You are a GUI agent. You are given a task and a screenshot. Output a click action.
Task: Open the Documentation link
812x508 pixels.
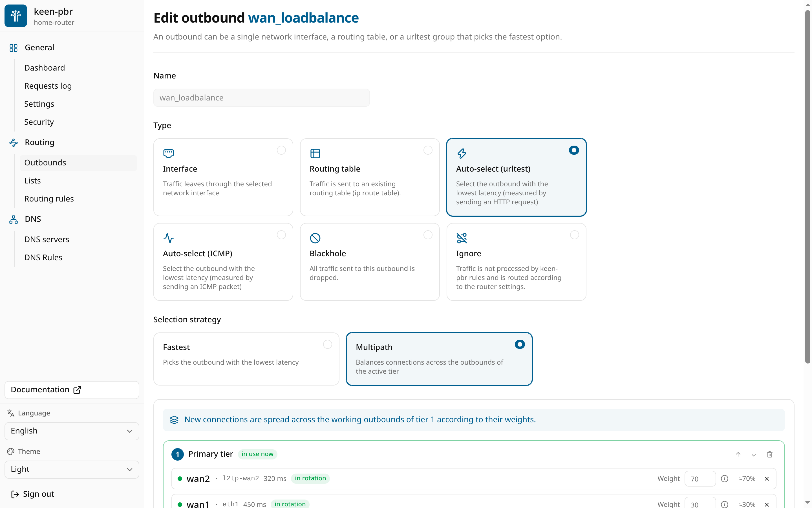72,390
